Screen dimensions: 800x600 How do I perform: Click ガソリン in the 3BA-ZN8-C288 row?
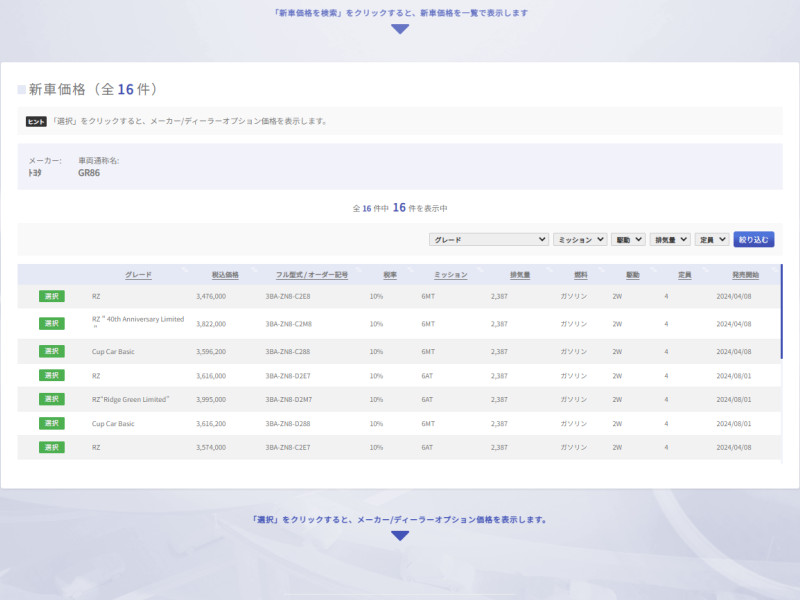tap(573, 352)
